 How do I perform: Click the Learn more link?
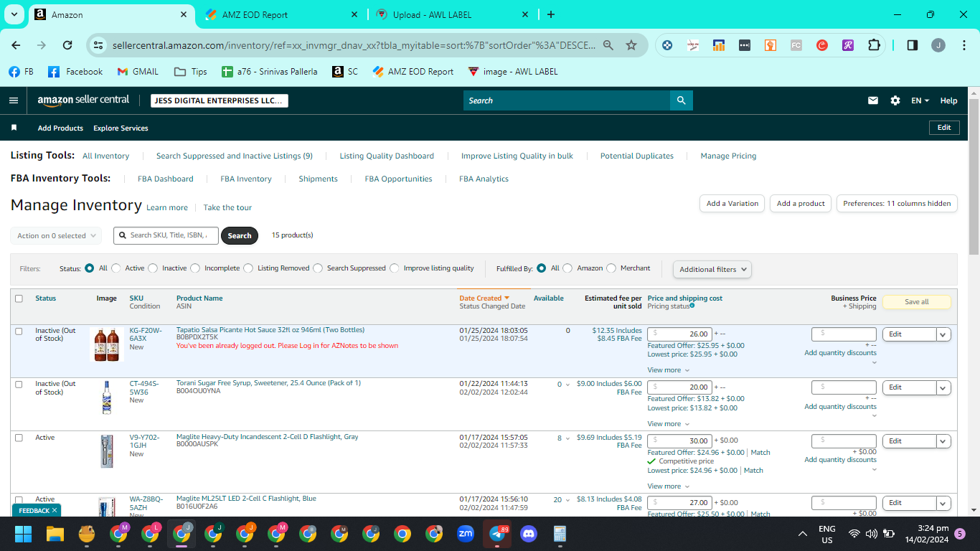tap(167, 208)
